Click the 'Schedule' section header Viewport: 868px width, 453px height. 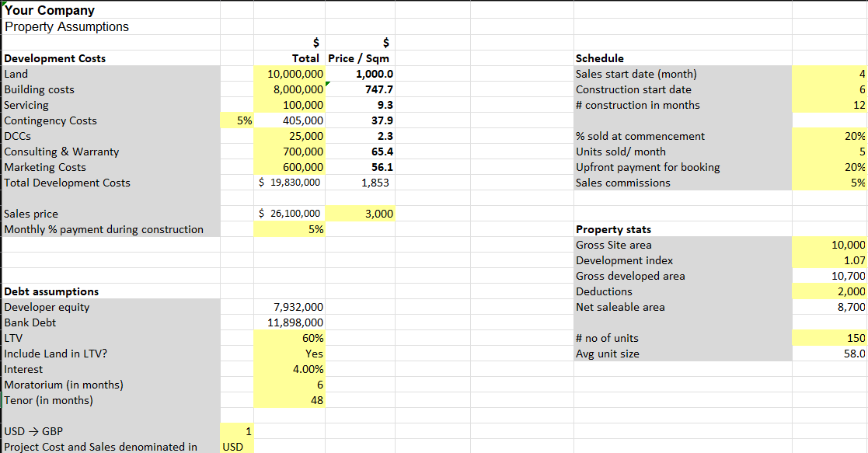pos(599,58)
